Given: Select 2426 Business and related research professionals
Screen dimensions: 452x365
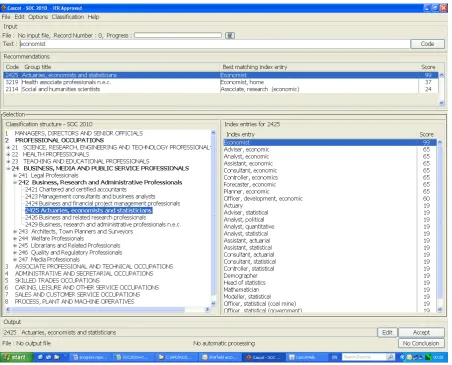Looking at the screenshot, I should click(86, 217).
